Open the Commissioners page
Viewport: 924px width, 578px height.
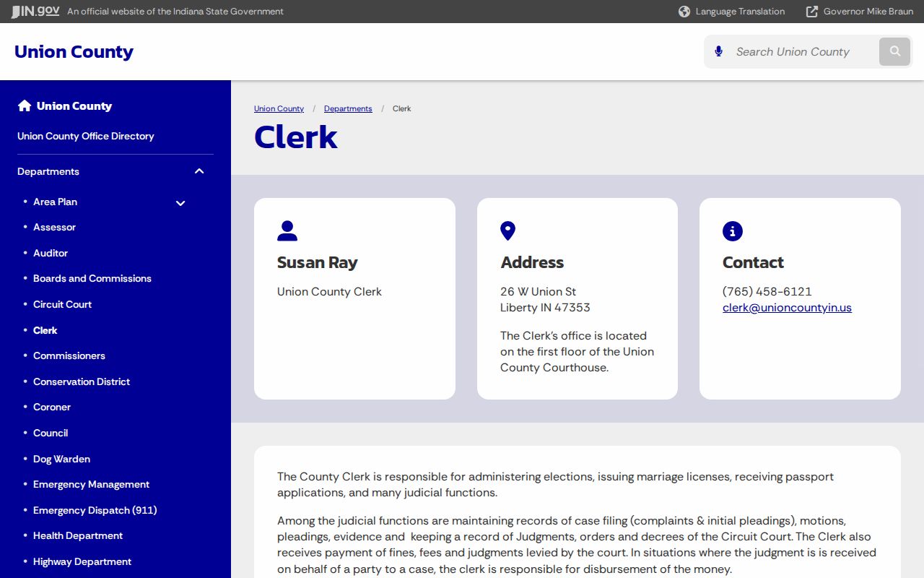pos(69,355)
